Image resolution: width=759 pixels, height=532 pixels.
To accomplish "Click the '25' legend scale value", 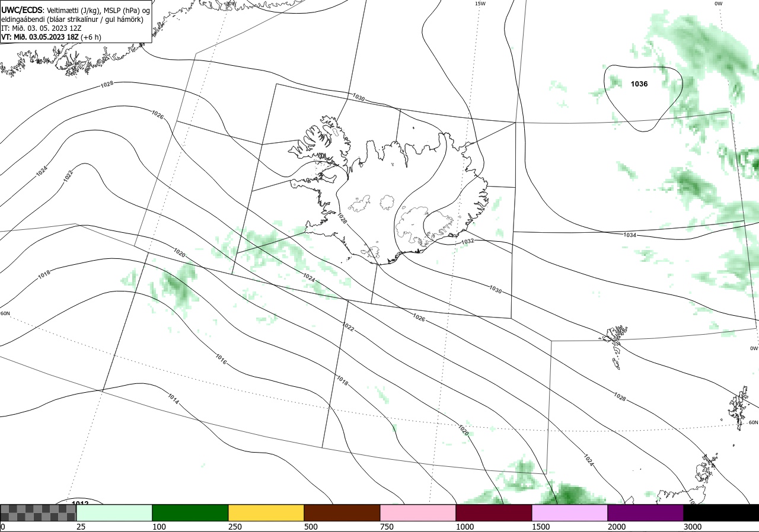I will (x=81, y=527).
